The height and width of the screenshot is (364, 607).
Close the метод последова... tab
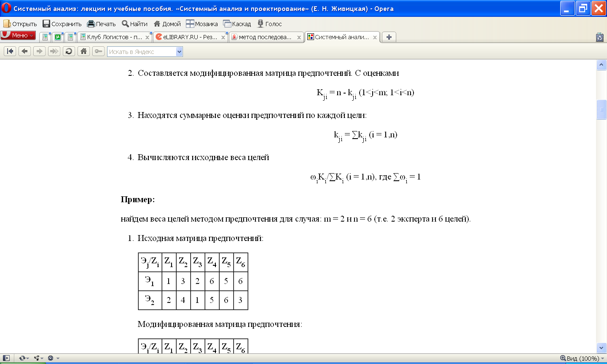pos(299,37)
